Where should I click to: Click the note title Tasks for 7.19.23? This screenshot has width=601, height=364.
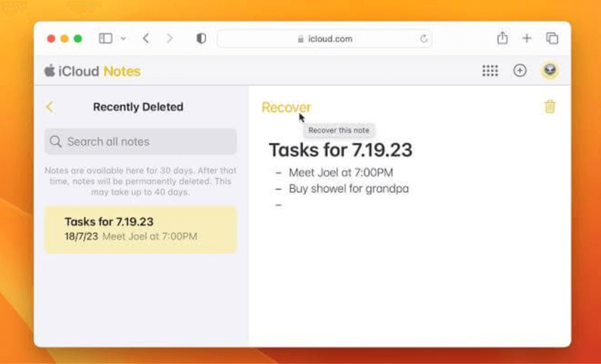click(340, 150)
